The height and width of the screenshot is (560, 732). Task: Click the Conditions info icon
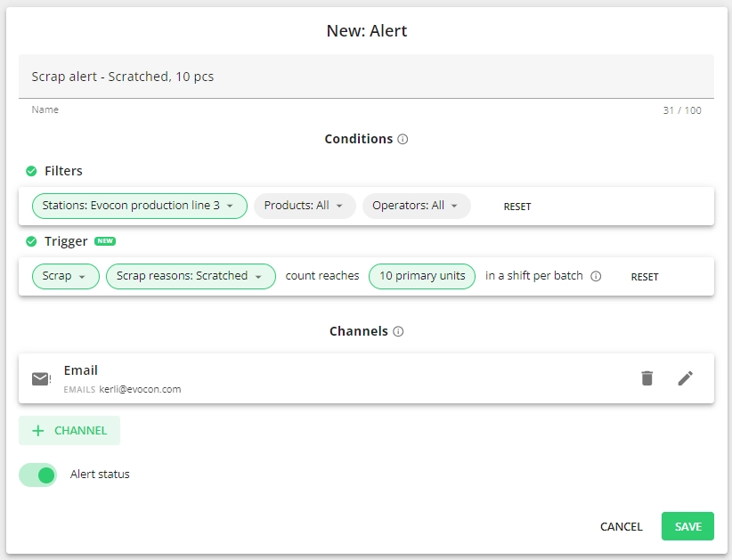tap(403, 139)
